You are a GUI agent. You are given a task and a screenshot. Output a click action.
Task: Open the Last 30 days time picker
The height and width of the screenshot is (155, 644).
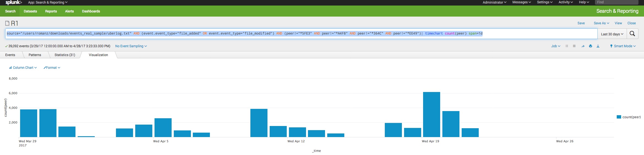tap(612, 34)
